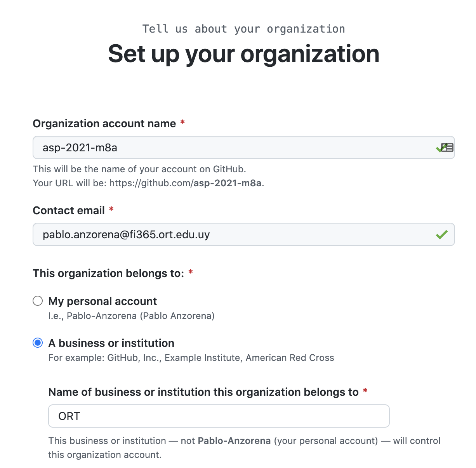This screenshot has height=468, width=476.
Task: Focus the Contact email input field
Action: tap(244, 234)
